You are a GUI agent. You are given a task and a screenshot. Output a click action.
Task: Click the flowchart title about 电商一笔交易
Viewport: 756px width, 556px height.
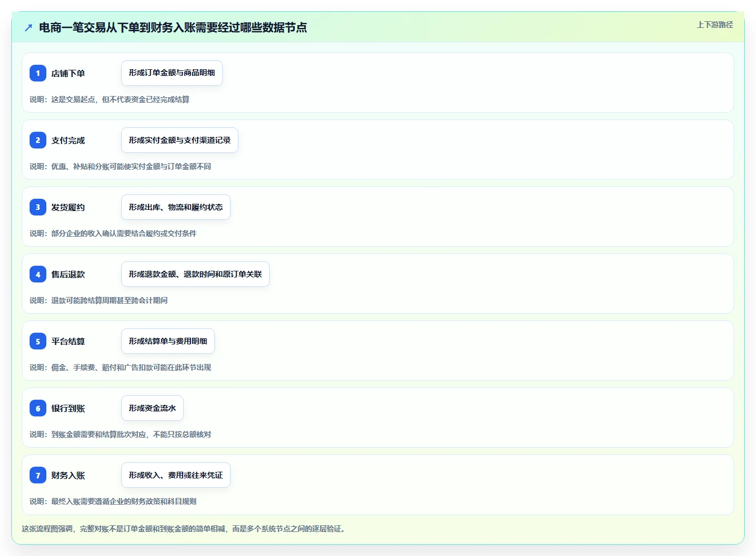click(173, 27)
